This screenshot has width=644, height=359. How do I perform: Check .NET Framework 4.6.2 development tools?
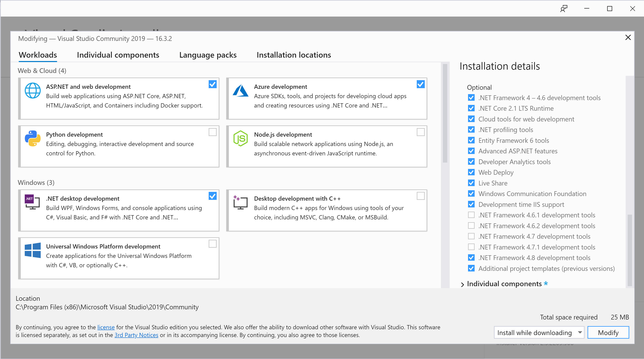[x=471, y=226]
